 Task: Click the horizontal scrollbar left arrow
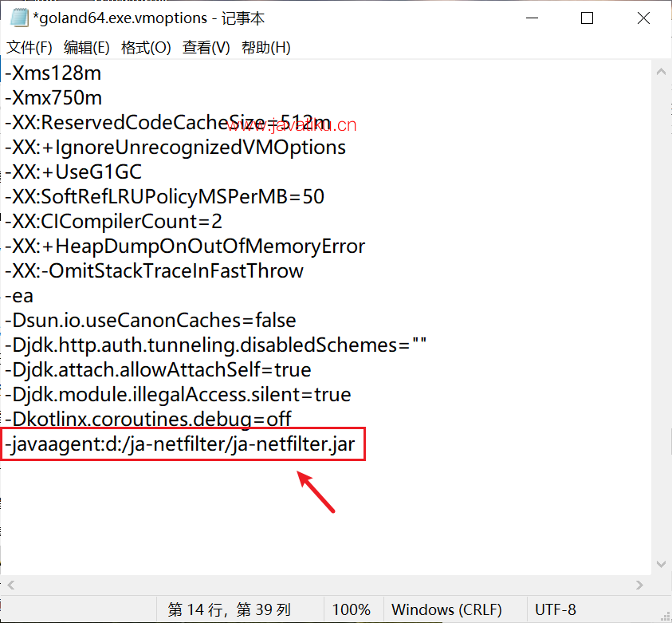click(11, 585)
